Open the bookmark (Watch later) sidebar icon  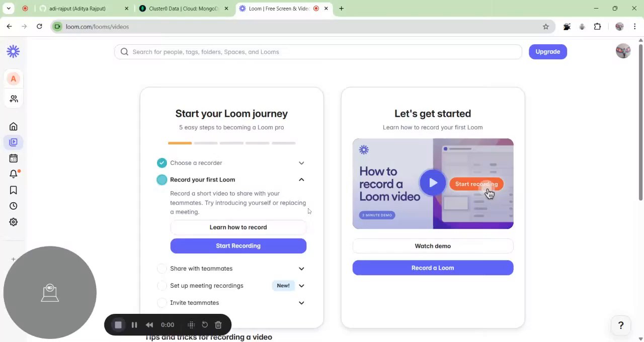[x=14, y=190]
